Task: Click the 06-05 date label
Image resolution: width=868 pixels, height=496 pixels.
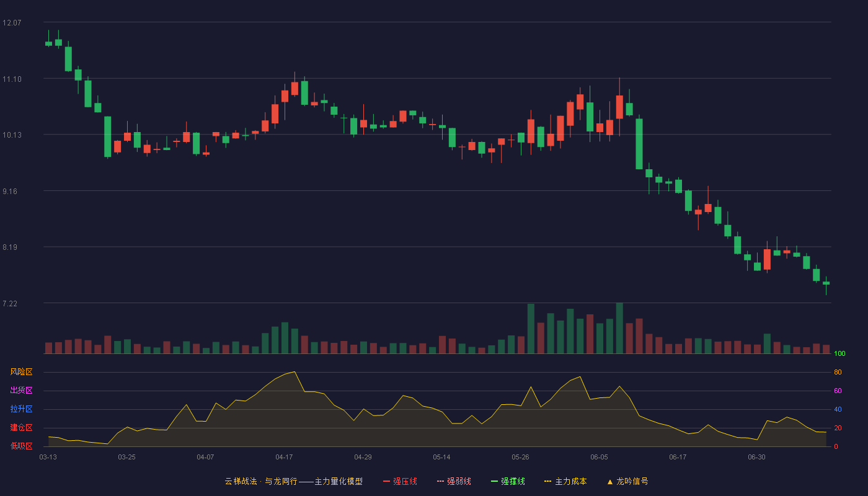Action: click(599, 457)
